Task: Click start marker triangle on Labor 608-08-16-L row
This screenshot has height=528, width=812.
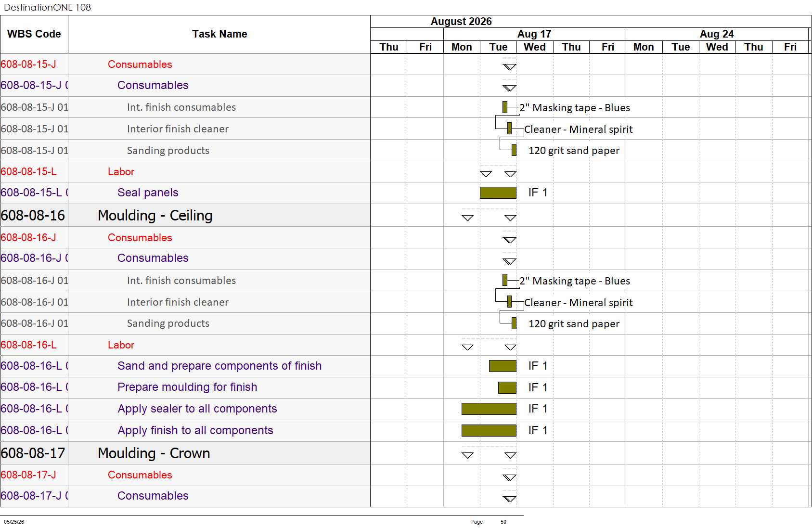Action: 467,347
